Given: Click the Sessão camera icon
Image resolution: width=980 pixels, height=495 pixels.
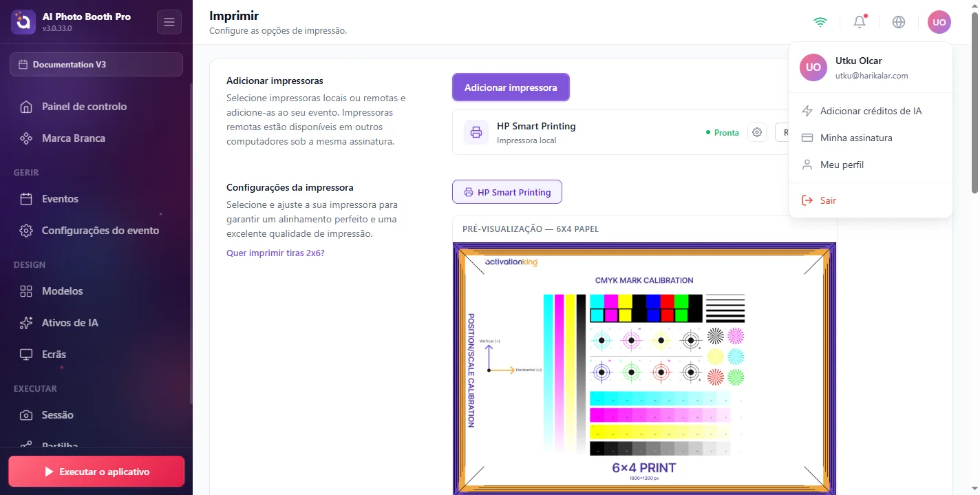Looking at the screenshot, I should click(26, 415).
